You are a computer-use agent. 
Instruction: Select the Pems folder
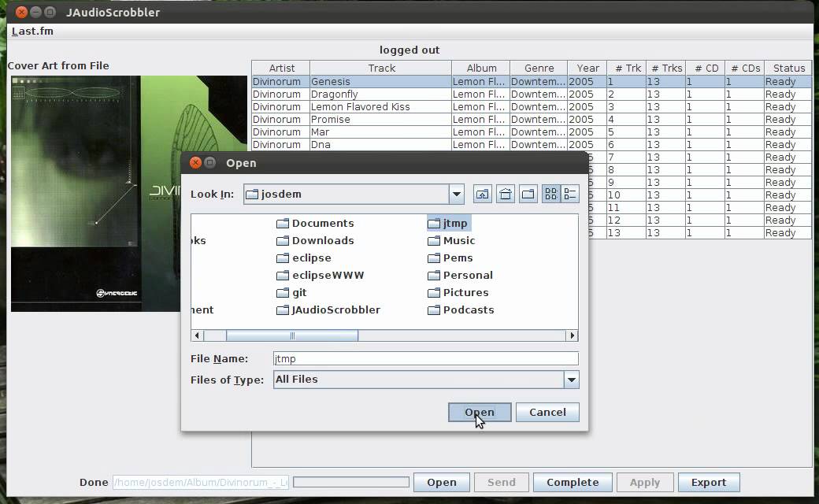click(450, 258)
